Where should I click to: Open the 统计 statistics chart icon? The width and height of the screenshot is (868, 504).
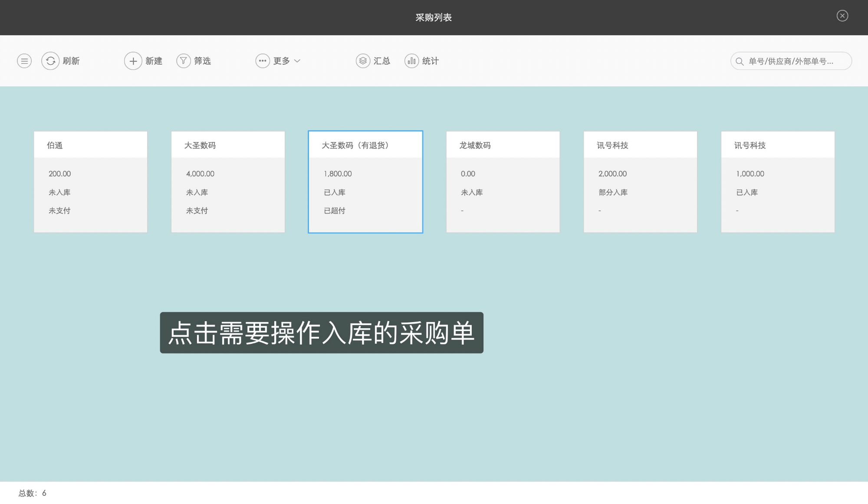(411, 61)
